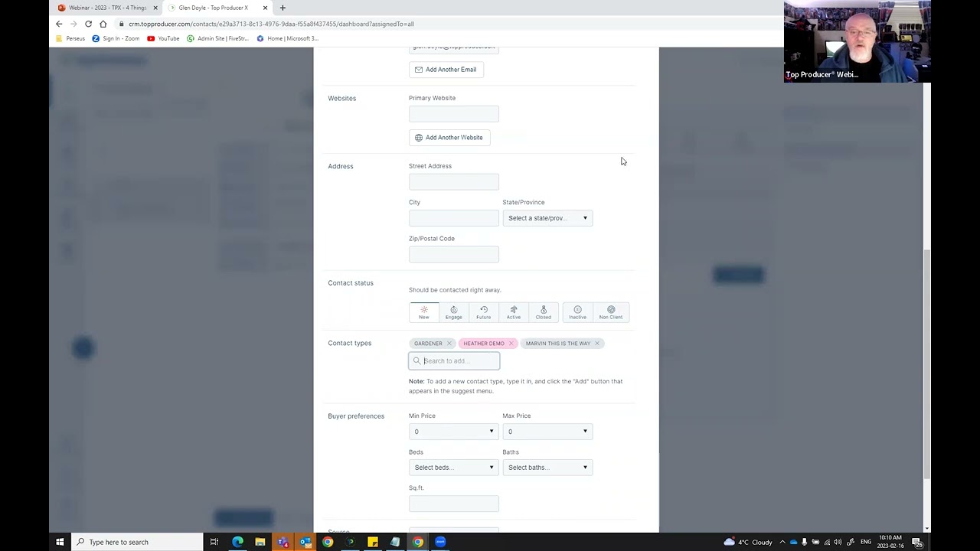This screenshot has height=551, width=980.
Task: Click the contact types search box
Action: click(454, 361)
